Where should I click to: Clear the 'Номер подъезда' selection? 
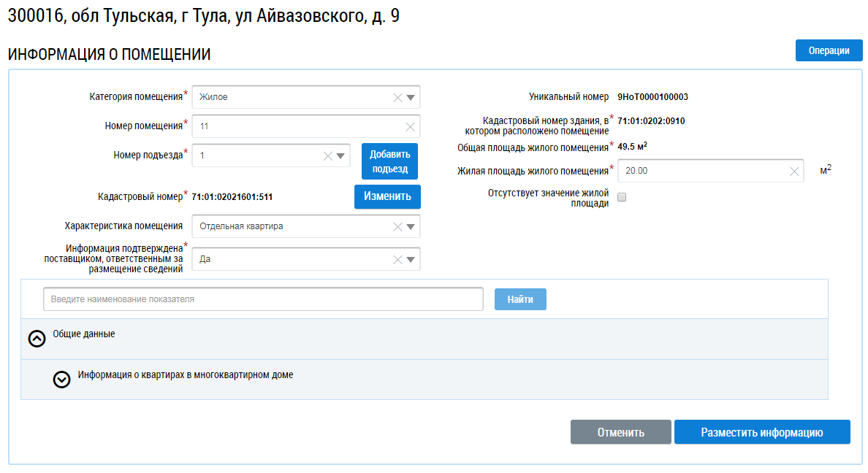327,156
